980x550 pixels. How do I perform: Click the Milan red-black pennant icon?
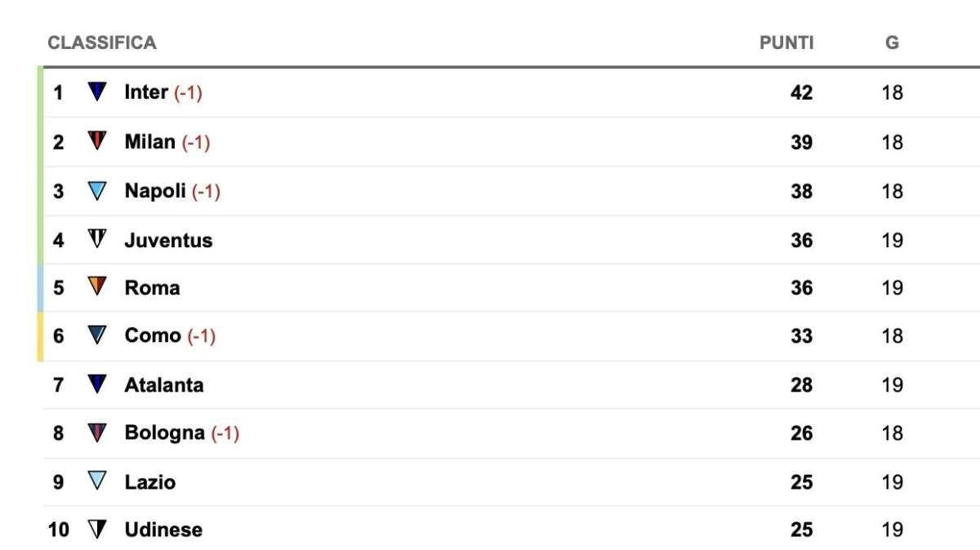point(97,141)
